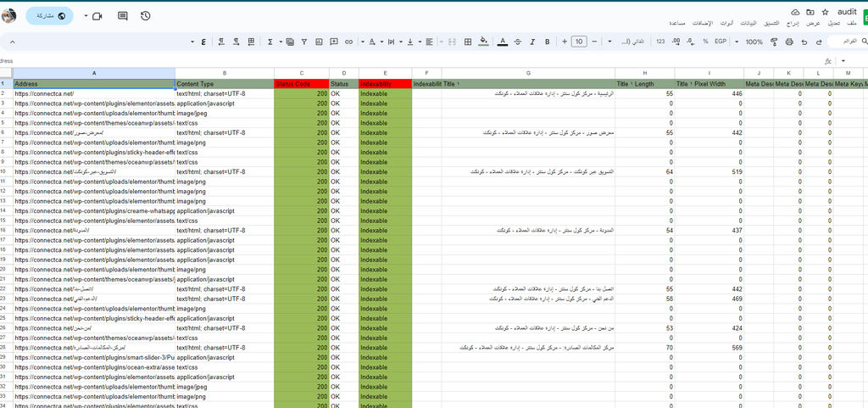Open the Sigma functions icon
The height and width of the screenshot is (408, 868).
[270, 42]
